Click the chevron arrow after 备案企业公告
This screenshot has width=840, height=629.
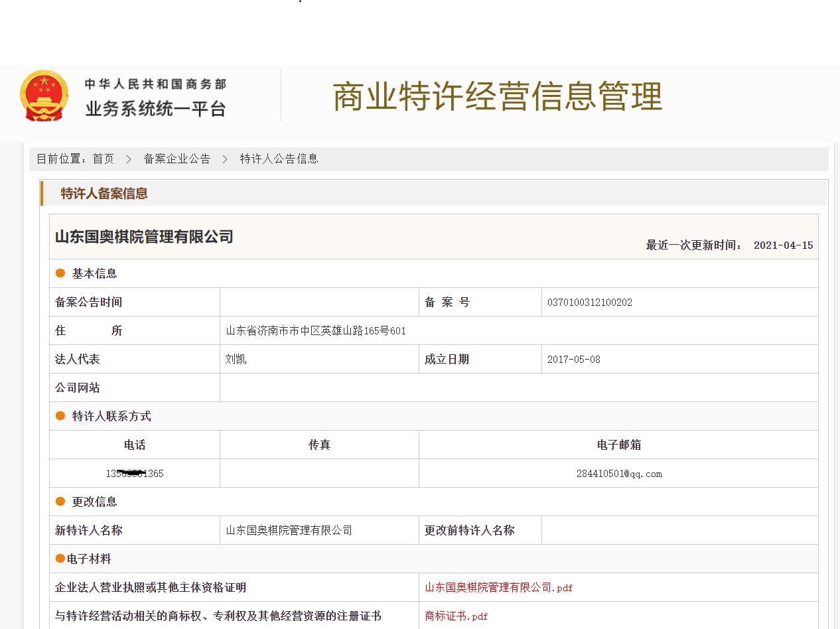[225, 159]
